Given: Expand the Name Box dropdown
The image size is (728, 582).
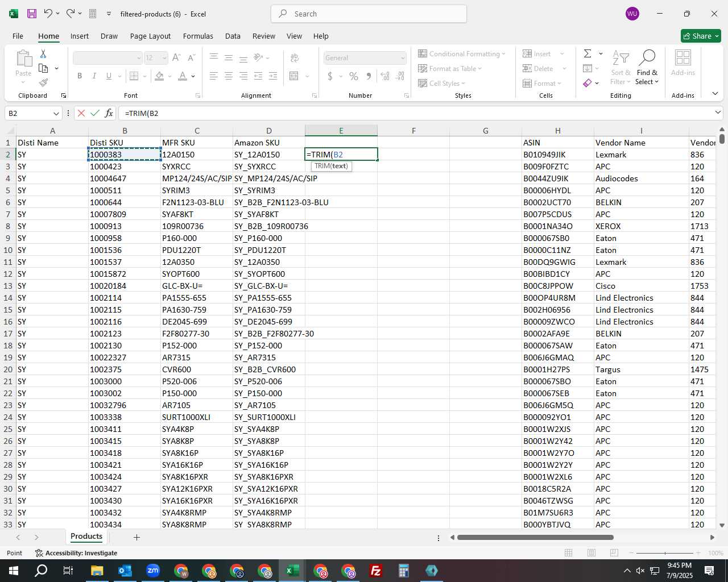Looking at the screenshot, I should pos(56,113).
